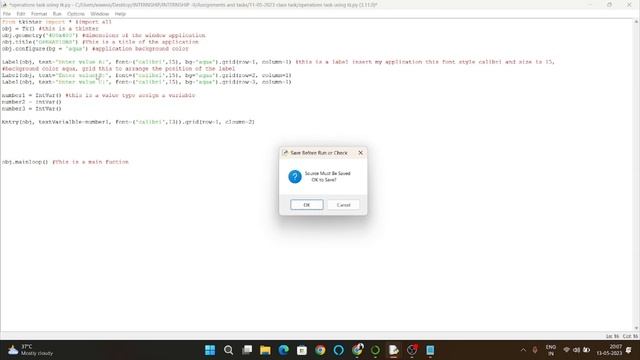The image size is (640, 360).
Task: Open Google Chrome without the profile badge
Action: point(320,350)
